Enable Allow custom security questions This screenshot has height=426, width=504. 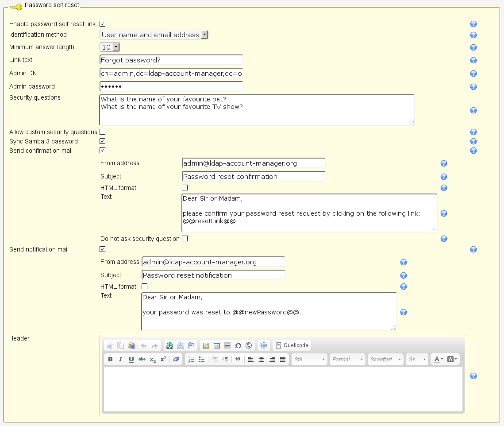coord(103,132)
